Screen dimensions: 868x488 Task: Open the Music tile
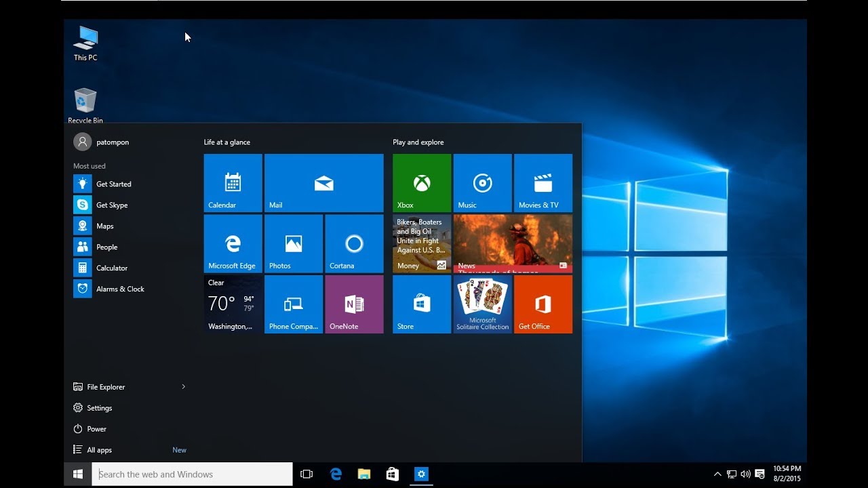click(483, 183)
